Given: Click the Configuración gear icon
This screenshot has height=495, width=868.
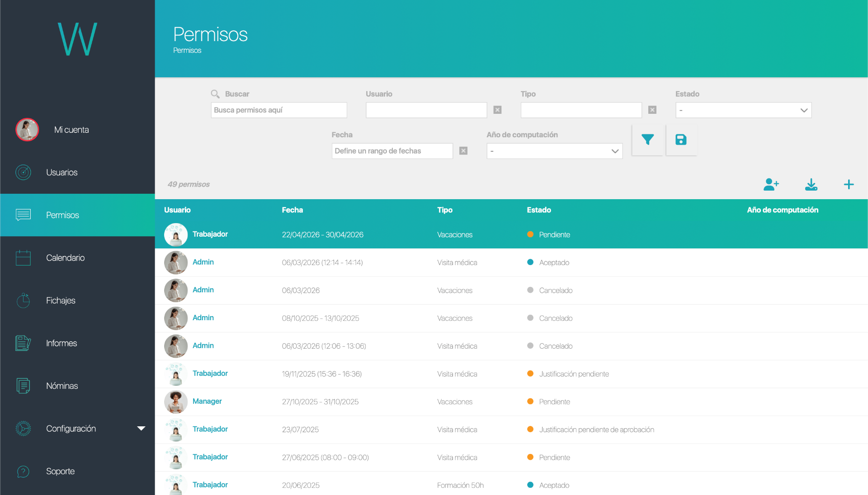Looking at the screenshot, I should coord(23,429).
